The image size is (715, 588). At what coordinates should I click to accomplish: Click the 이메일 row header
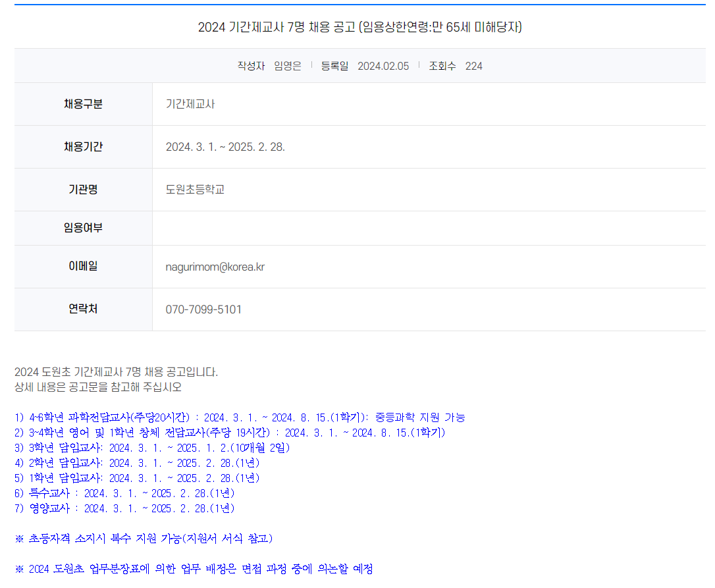[84, 267]
